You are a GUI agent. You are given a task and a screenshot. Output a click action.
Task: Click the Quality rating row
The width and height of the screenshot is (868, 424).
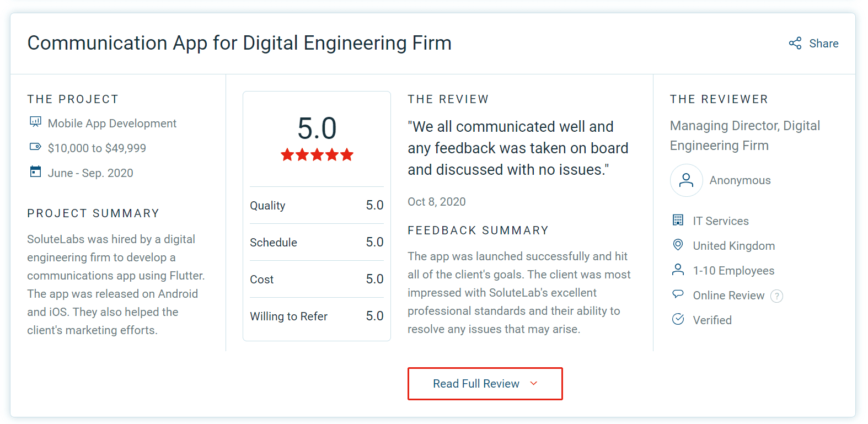point(317,206)
